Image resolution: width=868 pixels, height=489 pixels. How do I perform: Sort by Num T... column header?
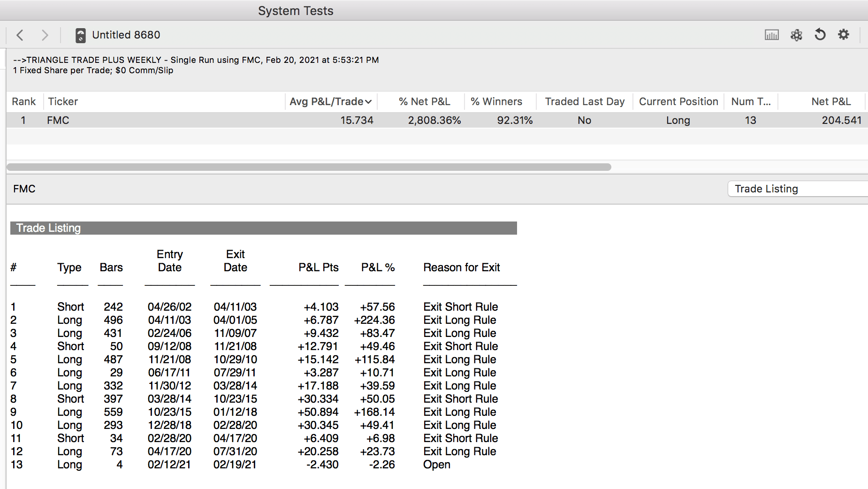751,101
